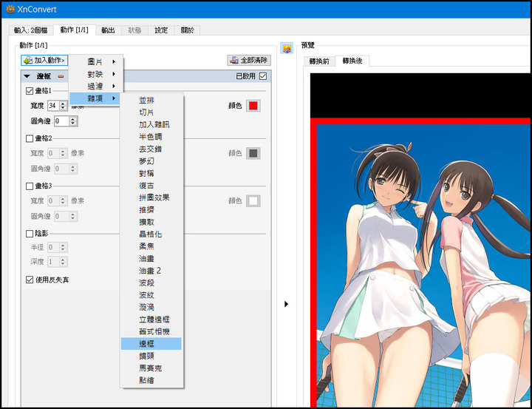Click the 全部清除 button
The image size is (532, 409).
pos(249,60)
